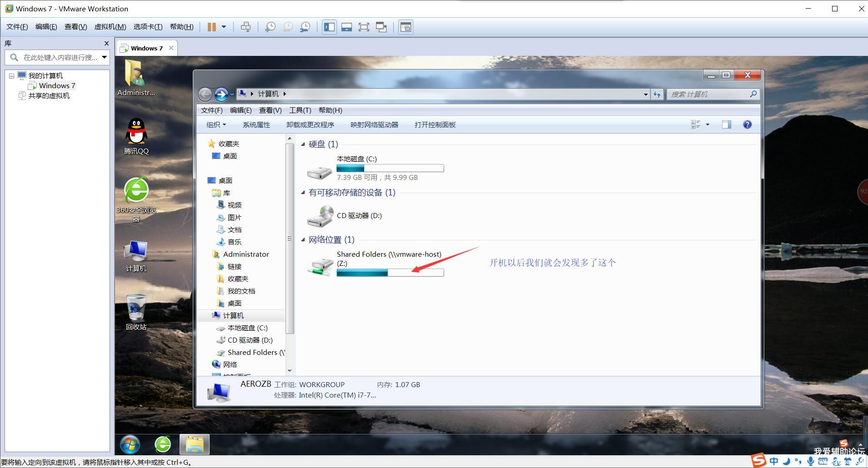The height and width of the screenshot is (468, 868).
Task: Select 360安全浏览器 desktop icon
Action: [136, 199]
